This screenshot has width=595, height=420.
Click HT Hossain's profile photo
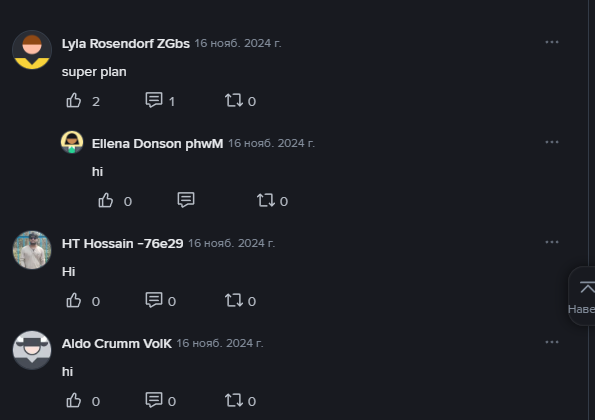(x=32, y=250)
